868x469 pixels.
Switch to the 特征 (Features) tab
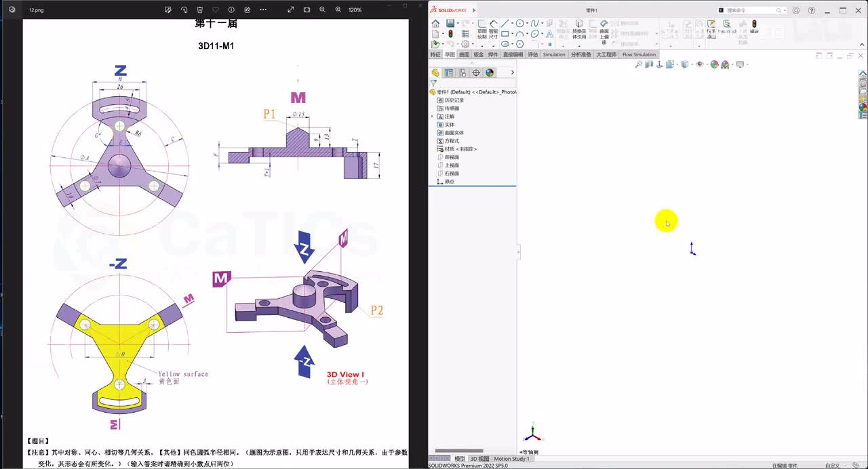[x=435, y=55]
